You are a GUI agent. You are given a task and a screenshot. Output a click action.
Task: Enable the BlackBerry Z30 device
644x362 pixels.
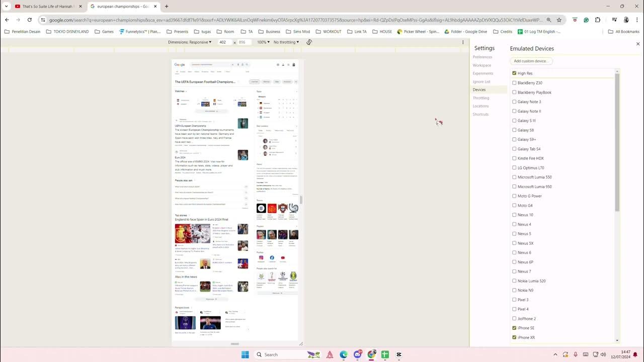(514, 83)
